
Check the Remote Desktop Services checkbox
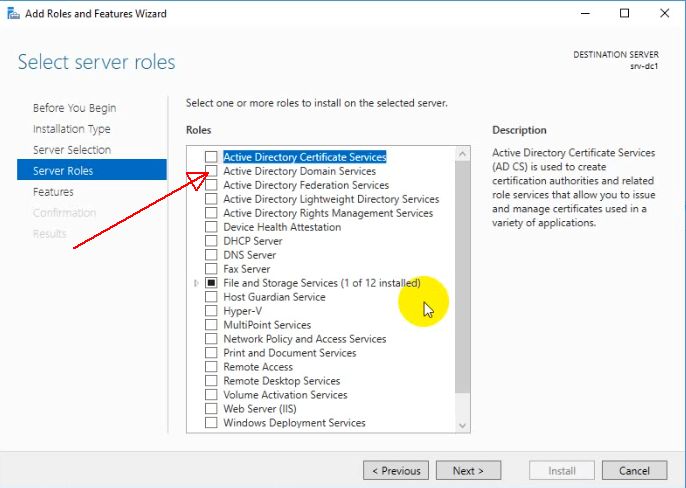211,381
